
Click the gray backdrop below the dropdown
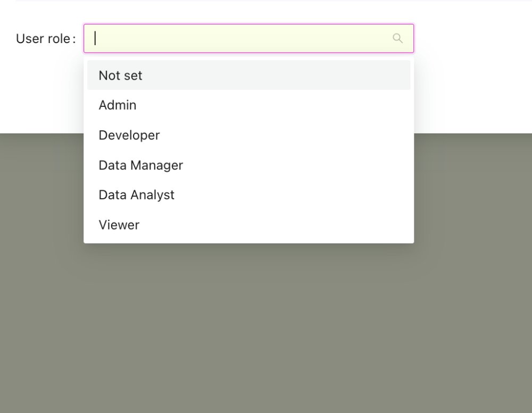point(266,330)
